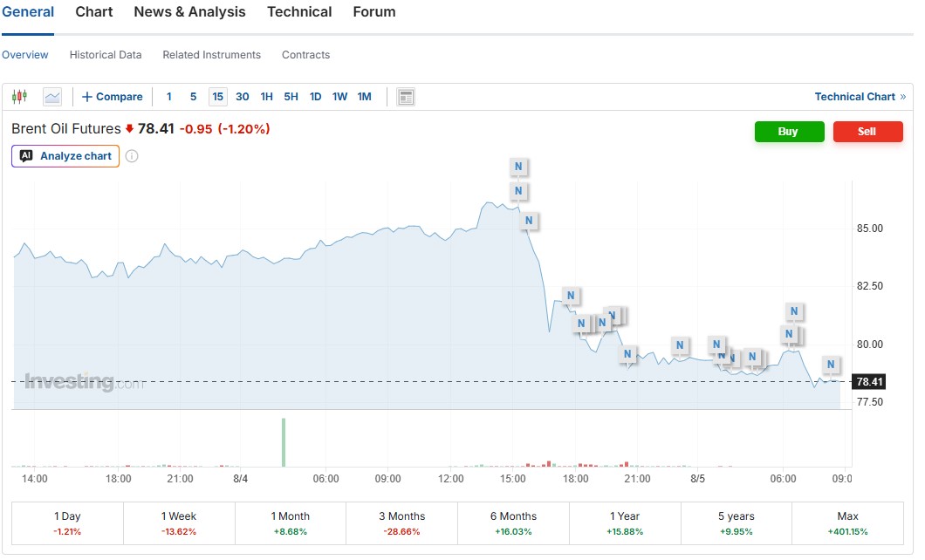
Task: Open the Contracts sub-tab
Action: point(305,55)
